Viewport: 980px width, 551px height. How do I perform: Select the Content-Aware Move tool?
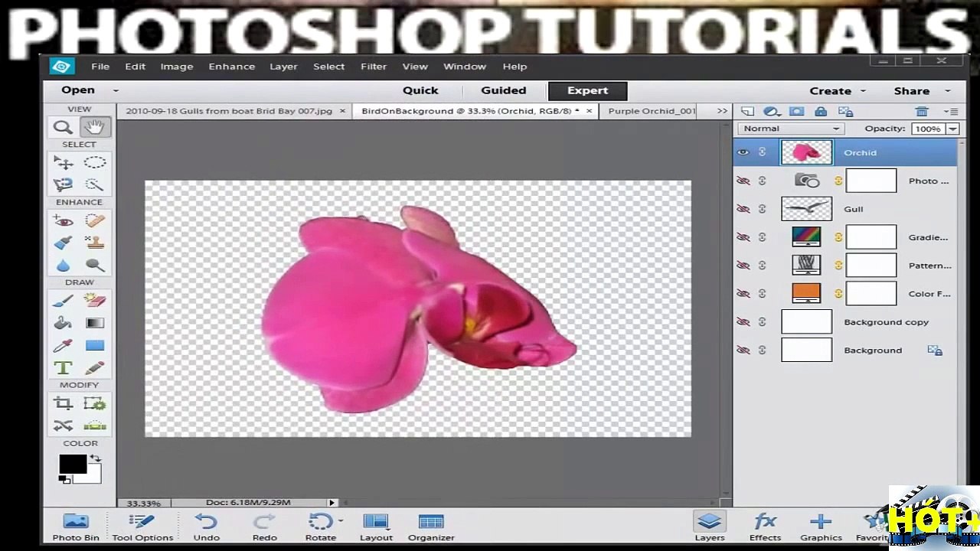[63, 425]
